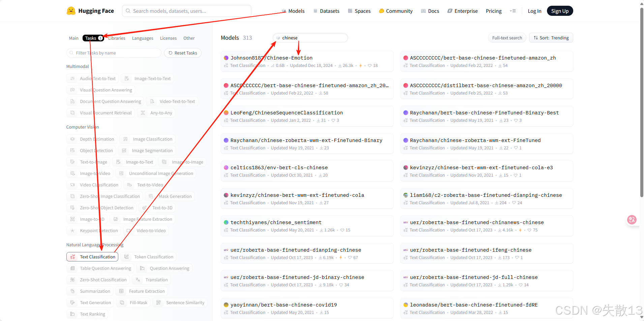Click the Hugging Face logo icon
Screen dimensions: 644x321
click(71, 11)
